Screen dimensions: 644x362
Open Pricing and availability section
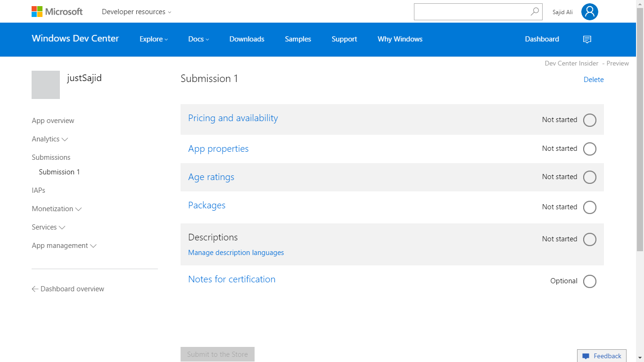(233, 118)
